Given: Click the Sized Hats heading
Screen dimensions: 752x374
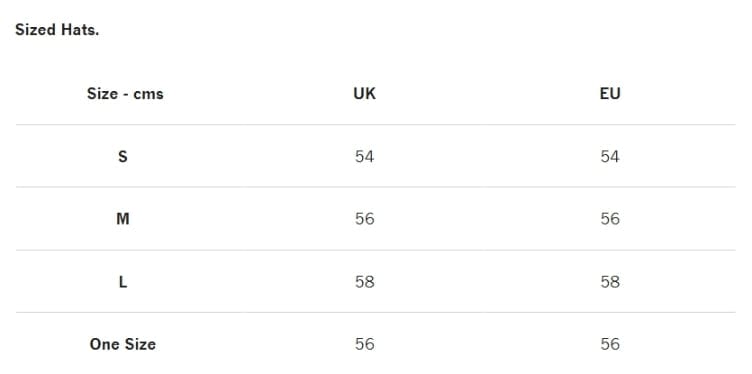Looking at the screenshot, I should click(x=57, y=30).
